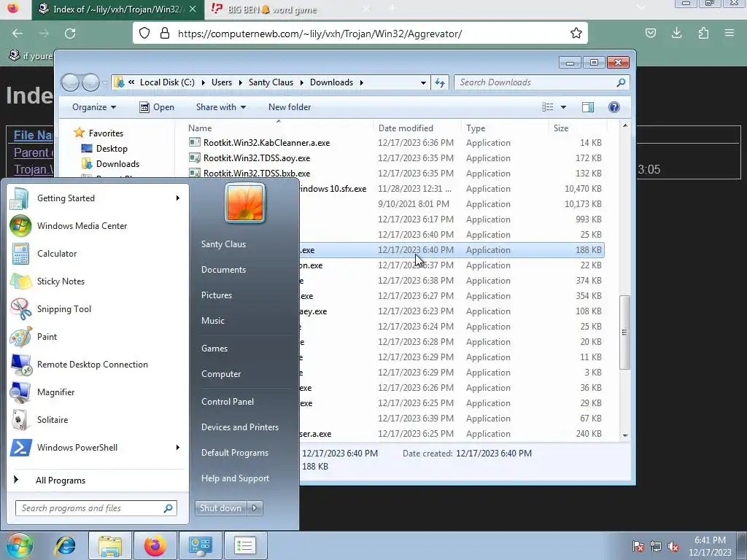This screenshot has width=747, height=560.
Task: Click the Explorer Help question mark icon
Action: coord(614,107)
